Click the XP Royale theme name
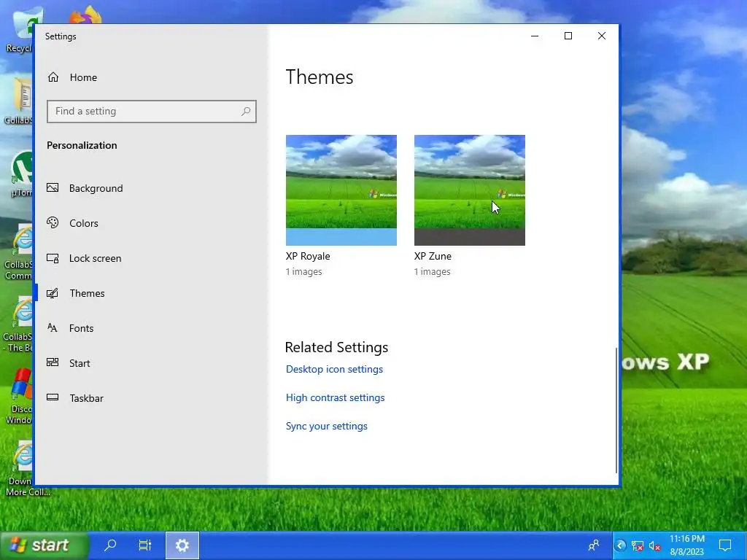This screenshot has width=747, height=560. click(308, 256)
